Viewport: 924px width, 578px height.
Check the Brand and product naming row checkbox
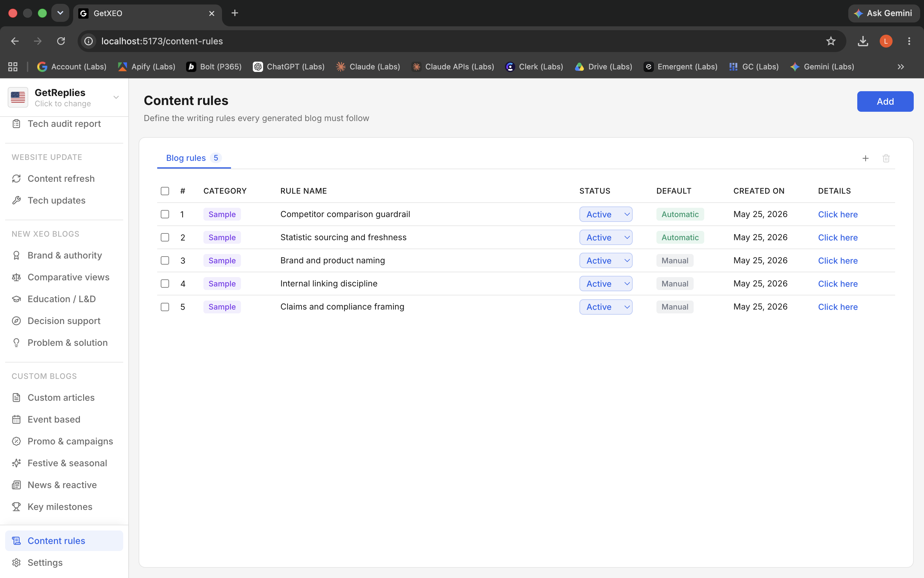point(165,260)
